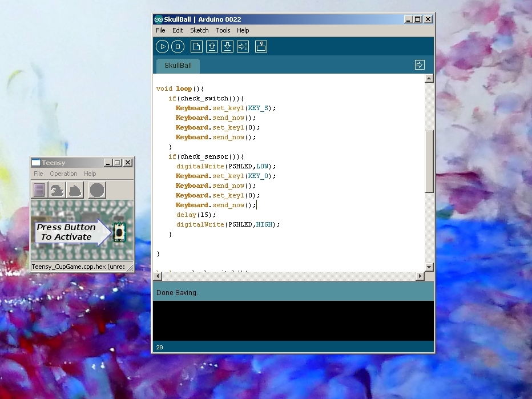The width and height of the screenshot is (532, 399).
Task: Click Teensy_CupGame.cpp.hex status text
Action: pyautogui.click(x=78, y=267)
